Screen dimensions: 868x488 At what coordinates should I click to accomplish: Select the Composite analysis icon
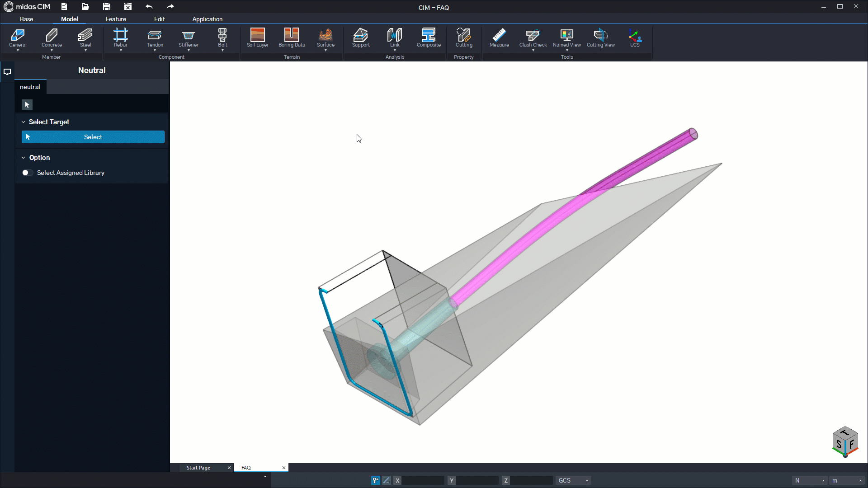pyautogui.click(x=429, y=38)
